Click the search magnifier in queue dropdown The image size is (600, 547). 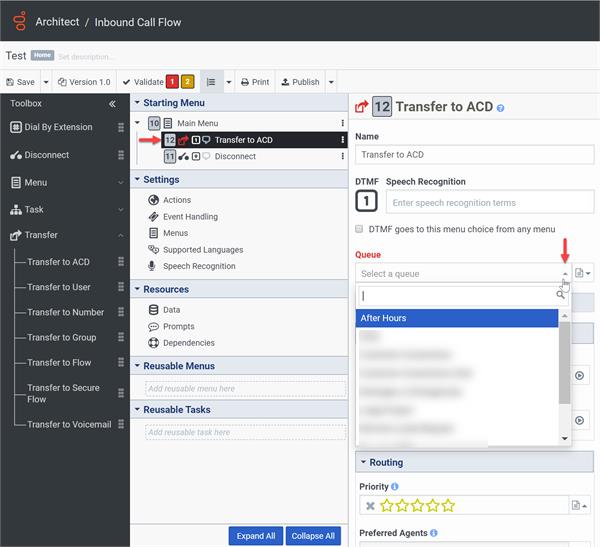tap(560, 294)
